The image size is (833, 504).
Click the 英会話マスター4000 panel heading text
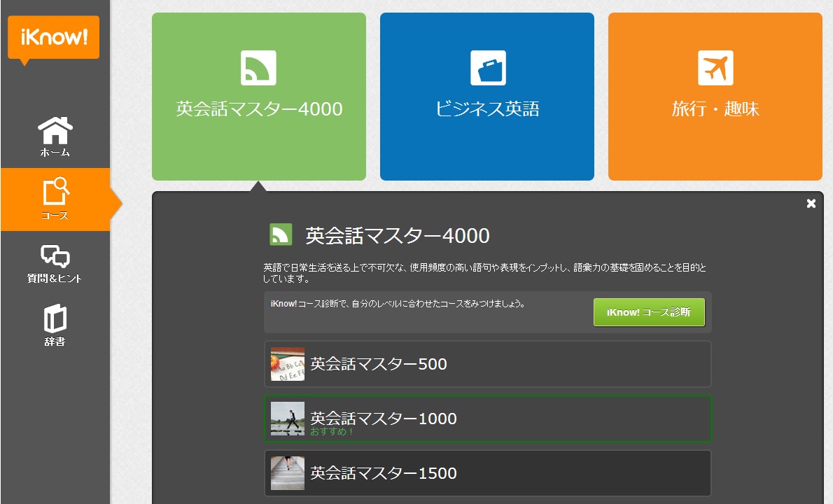pyautogui.click(x=398, y=236)
